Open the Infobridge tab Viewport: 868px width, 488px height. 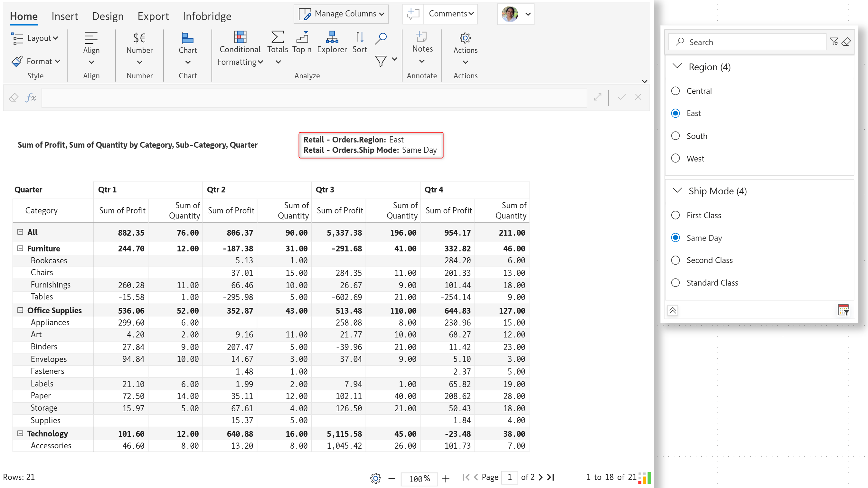tap(207, 16)
